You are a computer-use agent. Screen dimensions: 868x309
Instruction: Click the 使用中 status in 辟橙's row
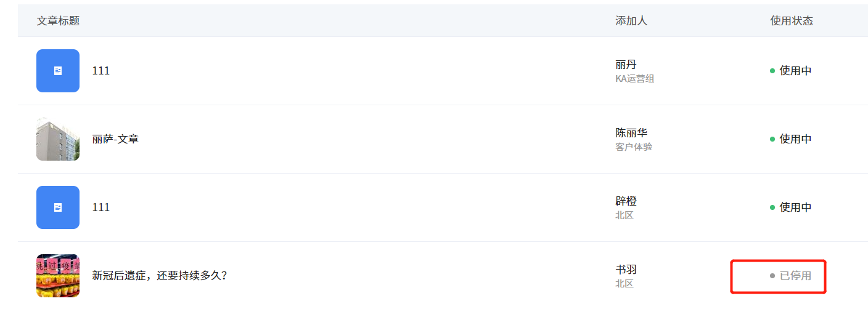pyautogui.click(x=790, y=207)
